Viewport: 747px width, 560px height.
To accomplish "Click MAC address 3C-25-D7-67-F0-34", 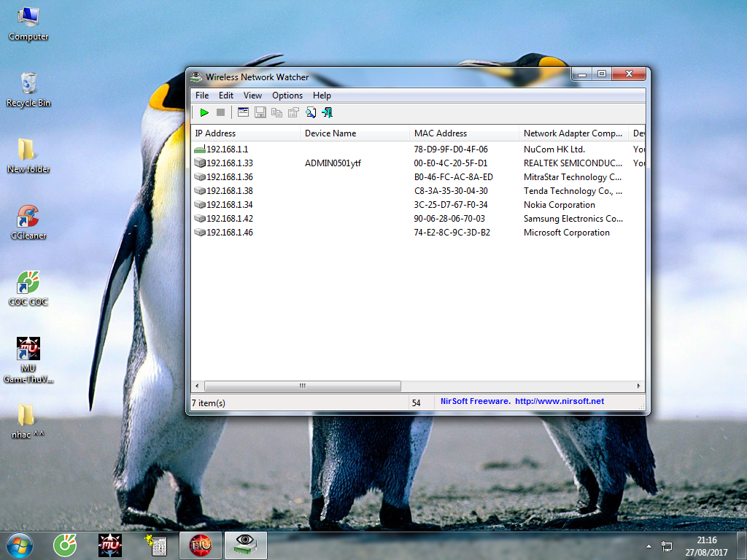I will click(x=451, y=205).
